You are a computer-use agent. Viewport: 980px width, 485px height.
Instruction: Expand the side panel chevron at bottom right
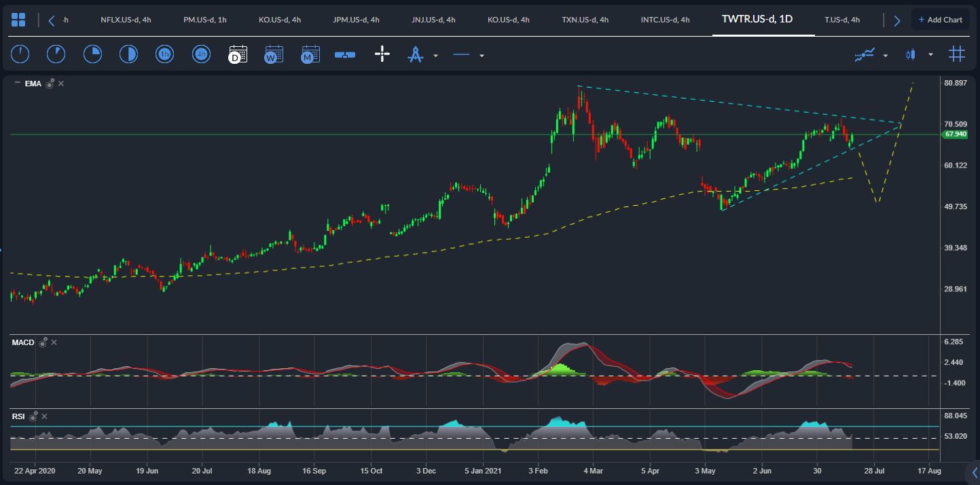coord(975,473)
